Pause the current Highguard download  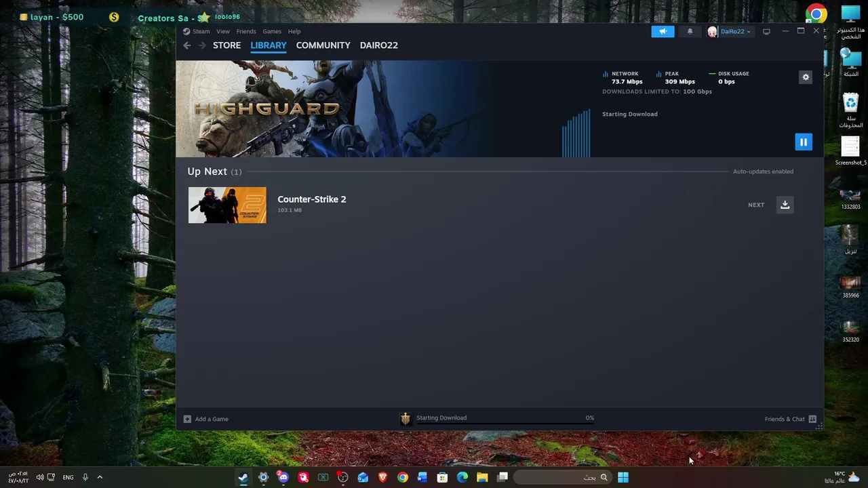coord(804,142)
